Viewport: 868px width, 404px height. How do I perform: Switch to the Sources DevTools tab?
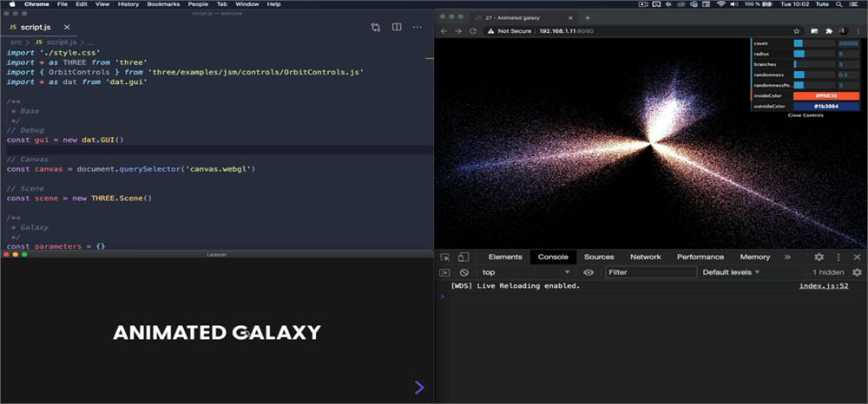[x=599, y=257]
